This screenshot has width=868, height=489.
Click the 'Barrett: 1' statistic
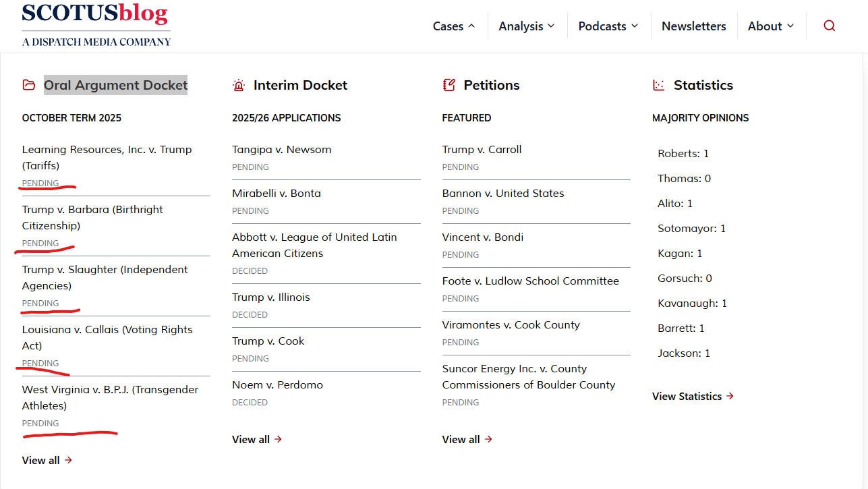point(681,328)
